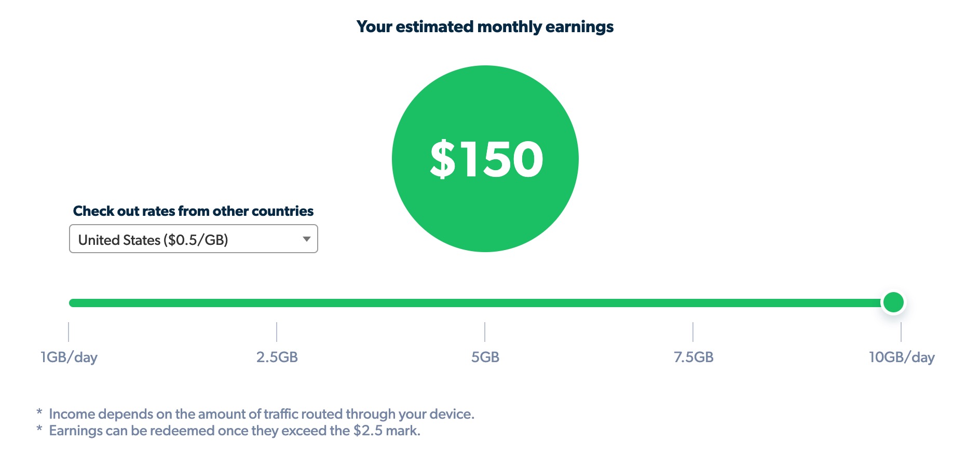The height and width of the screenshot is (469, 980).
Task: Click the asterisk before the "Income depends" note
Action: point(39,413)
